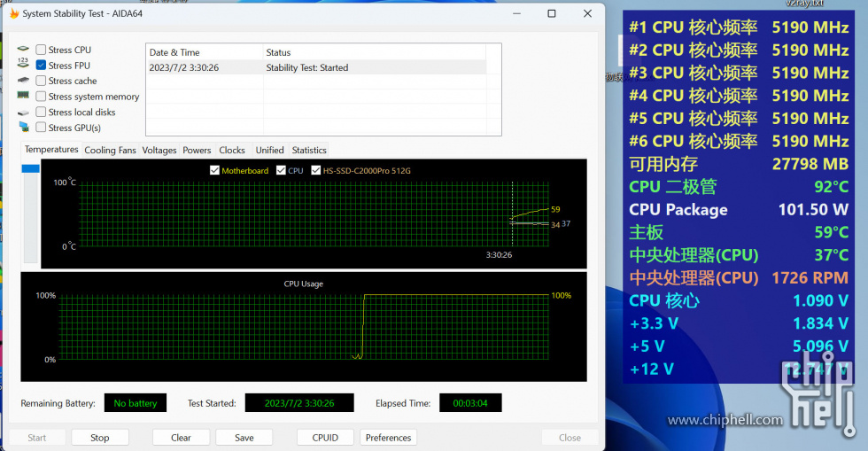Click the Stress system memory RAM icon
868x451 pixels.
click(x=23, y=96)
